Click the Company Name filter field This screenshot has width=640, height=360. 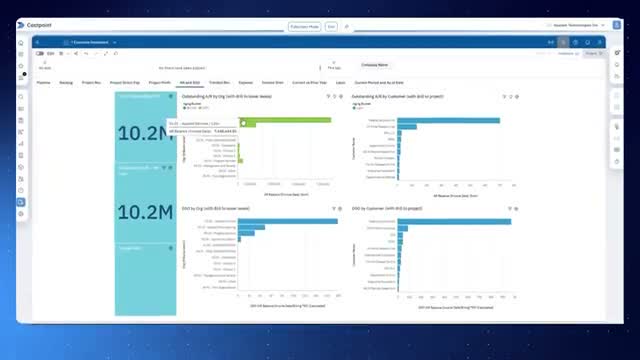click(374, 65)
